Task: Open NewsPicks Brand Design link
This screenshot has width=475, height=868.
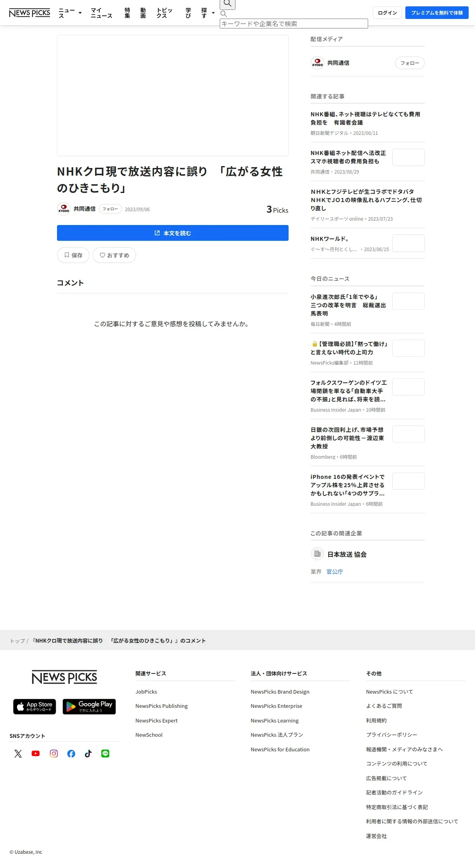Action: [x=280, y=692]
